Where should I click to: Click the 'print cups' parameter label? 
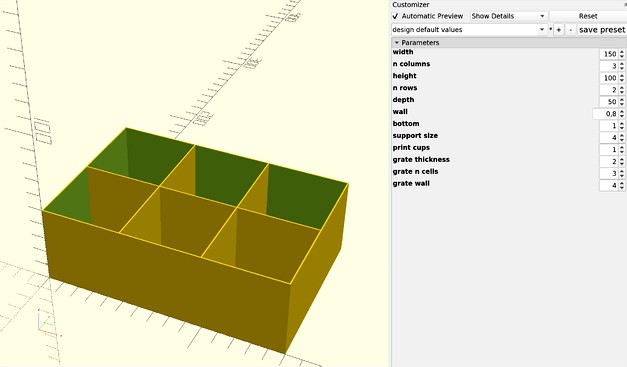pos(411,148)
